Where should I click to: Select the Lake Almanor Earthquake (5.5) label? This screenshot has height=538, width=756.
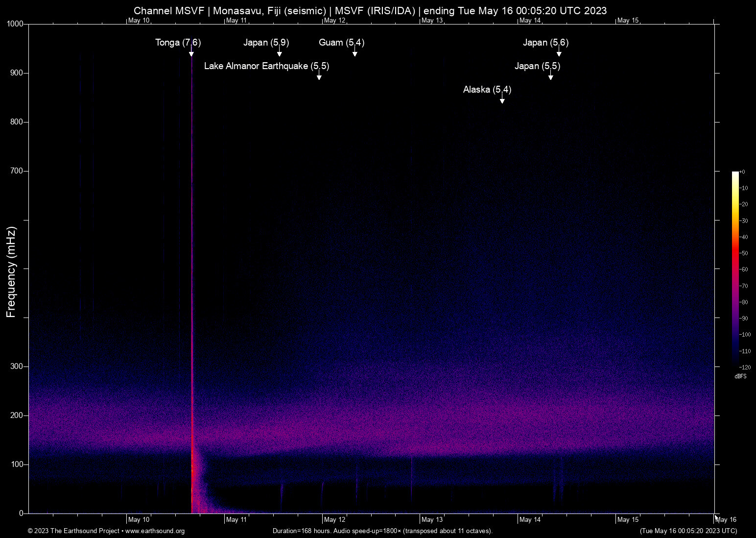[x=267, y=66]
